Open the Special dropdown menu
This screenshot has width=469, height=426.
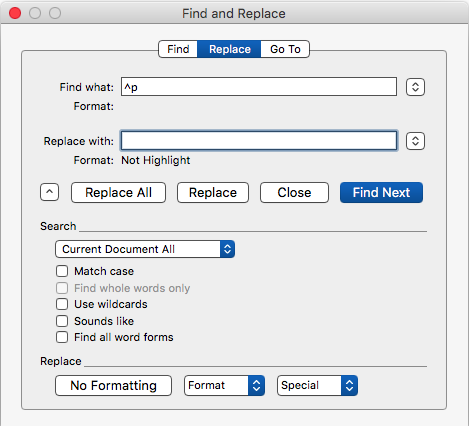pos(317,386)
